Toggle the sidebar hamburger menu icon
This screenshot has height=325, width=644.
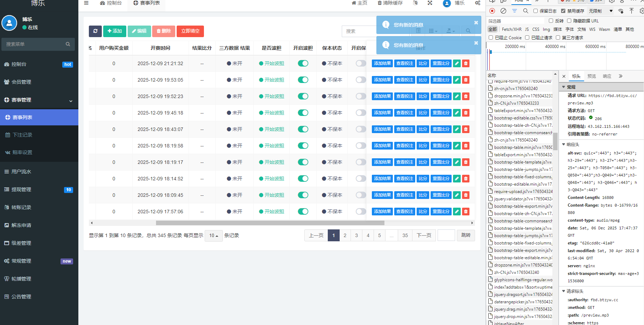pyautogui.click(x=86, y=3)
